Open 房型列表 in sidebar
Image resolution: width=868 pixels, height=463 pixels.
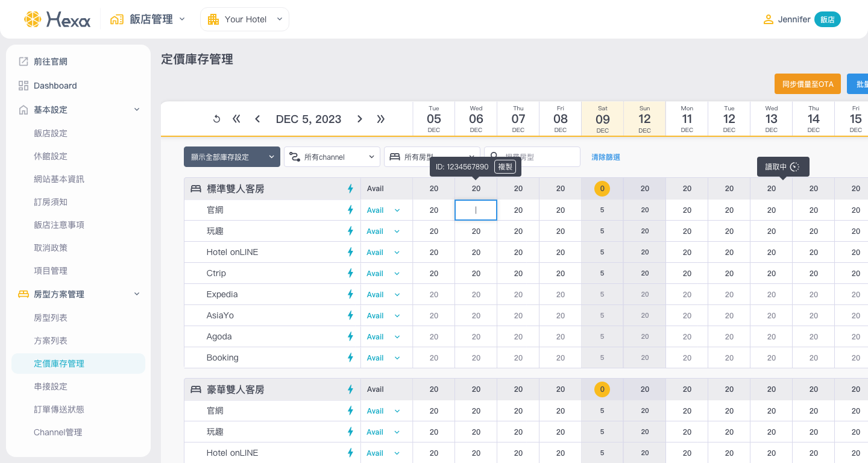pyautogui.click(x=51, y=318)
